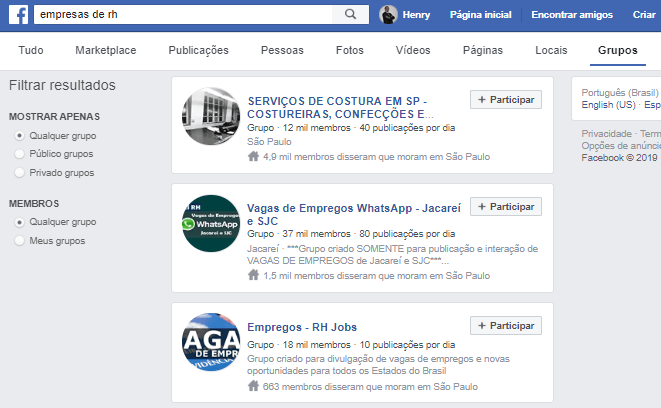Click the house icon under Vagas de Empregos WhatsApp
Viewport: 661px width, 408px height.
point(253,276)
